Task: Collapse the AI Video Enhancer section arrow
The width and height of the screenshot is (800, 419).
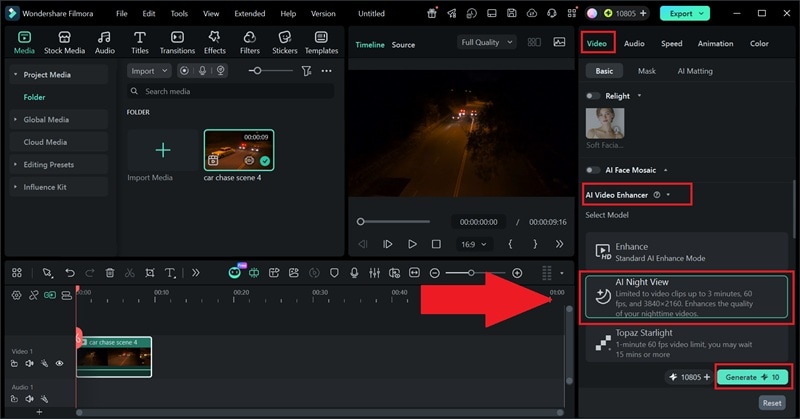Action: pos(668,195)
